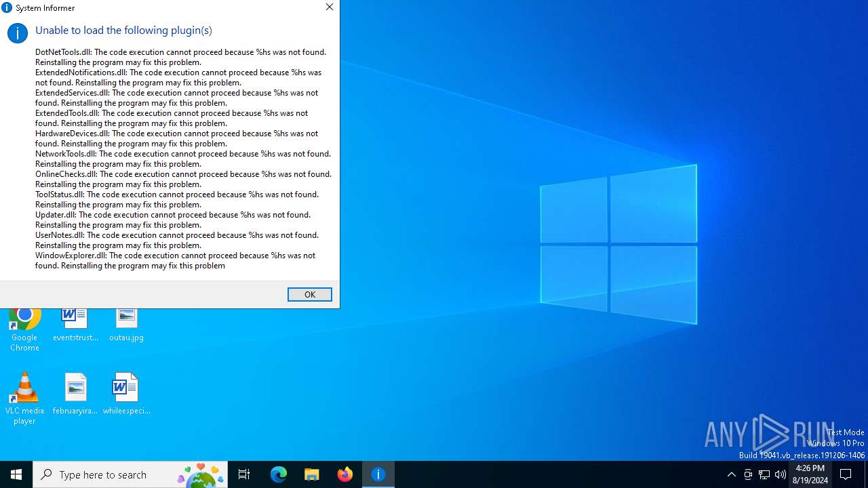The height and width of the screenshot is (488, 868).
Task: Click the OnlineChecks.dll error line
Action: [x=183, y=179]
